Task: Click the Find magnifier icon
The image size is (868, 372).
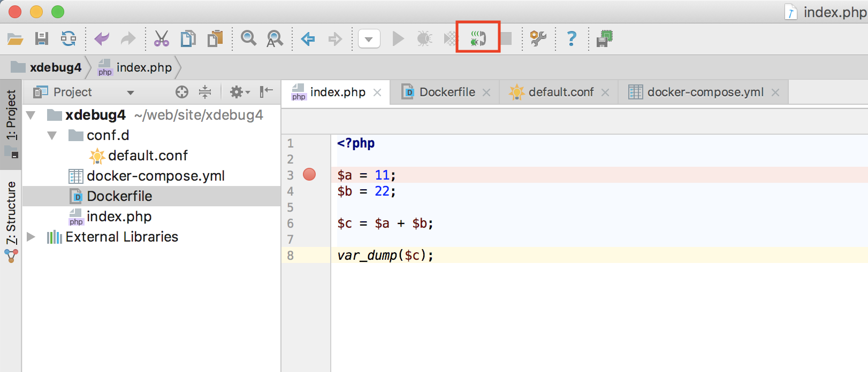Action: pos(248,38)
